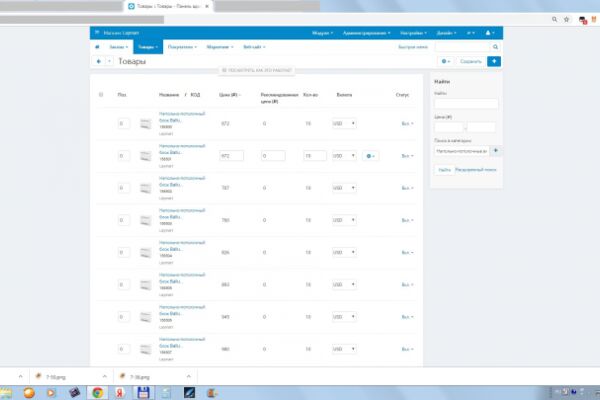Screen dimensions: 600x400
Task: Click the browser zoom magnifier icon
Action: click(x=554, y=19)
